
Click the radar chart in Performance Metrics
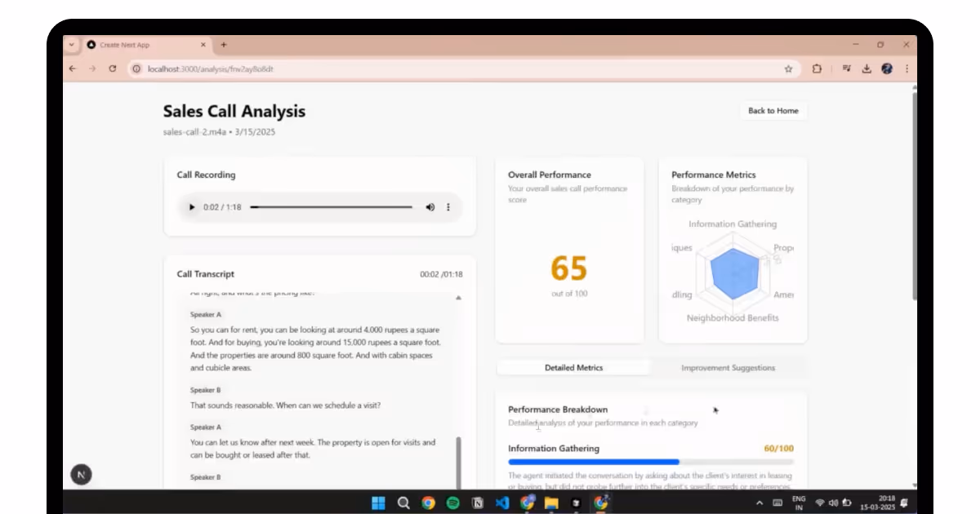pos(734,273)
